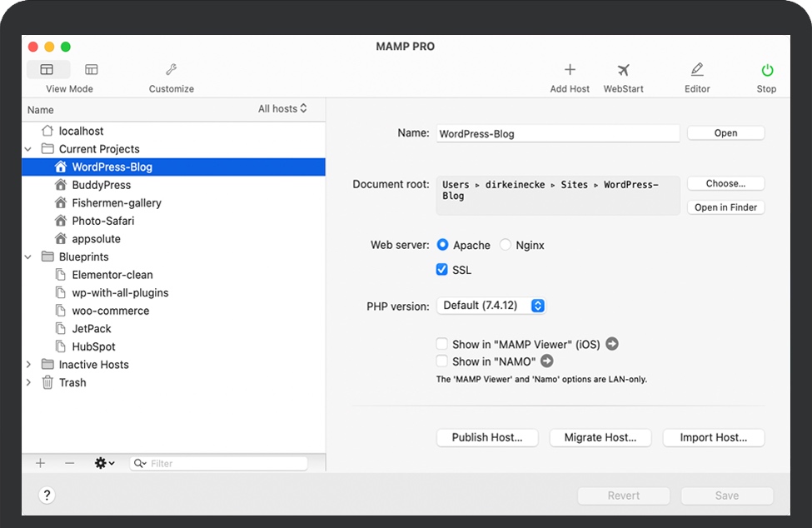Open the Editor pencil icon
The image size is (812, 528).
click(x=697, y=71)
